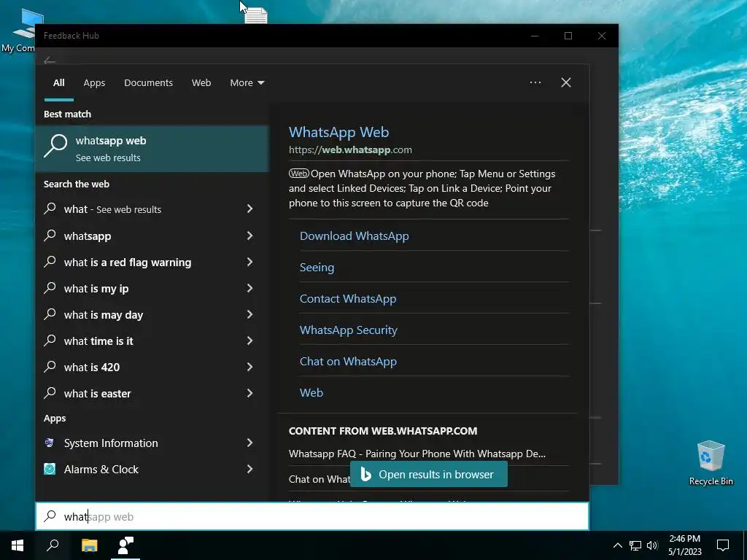Click the Alarms & Clock app icon
The image size is (747, 560).
[x=50, y=469]
